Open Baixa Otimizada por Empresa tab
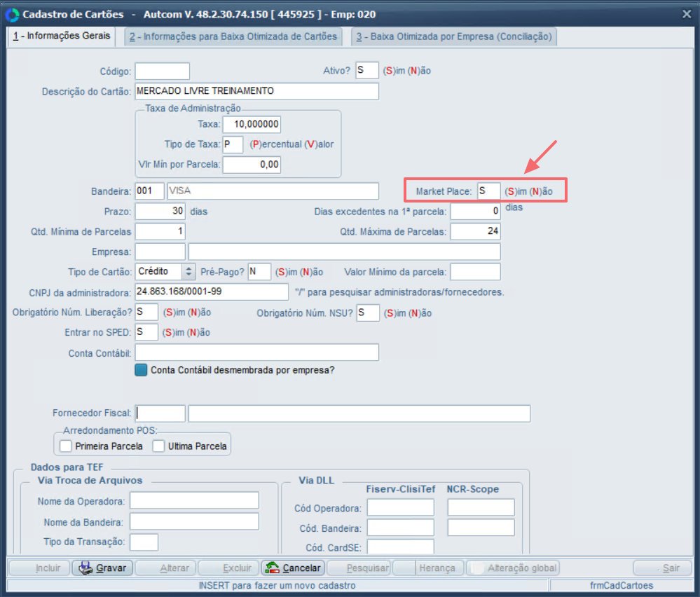This screenshot has height=597, width=700. [453, 36]
